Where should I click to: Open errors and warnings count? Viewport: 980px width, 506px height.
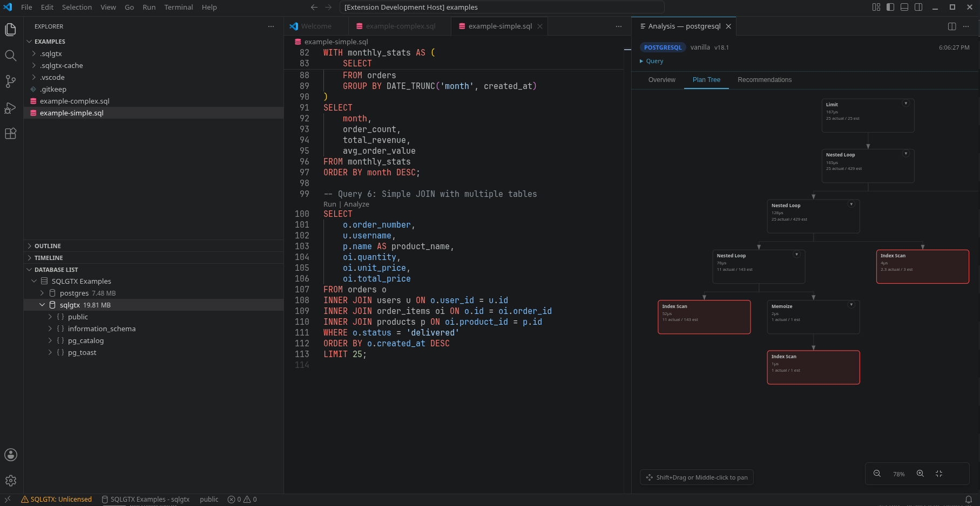(242, 500)
